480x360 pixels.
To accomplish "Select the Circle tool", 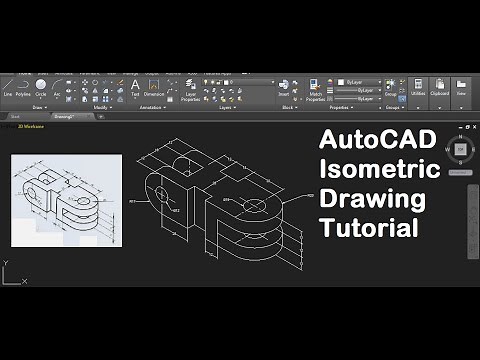I will tap(41, 88).
